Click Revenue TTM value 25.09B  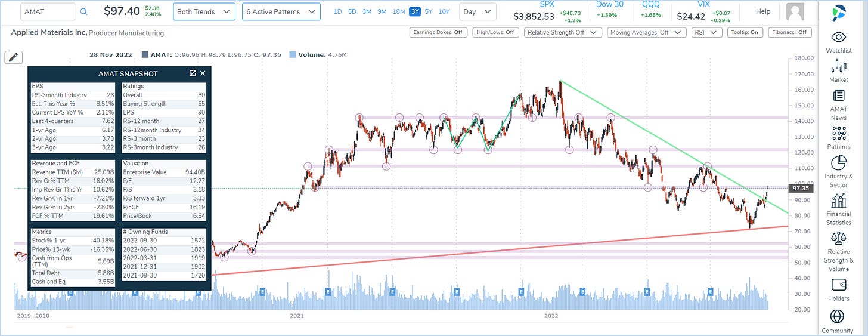pyautogui.click(x=105, y=172)
